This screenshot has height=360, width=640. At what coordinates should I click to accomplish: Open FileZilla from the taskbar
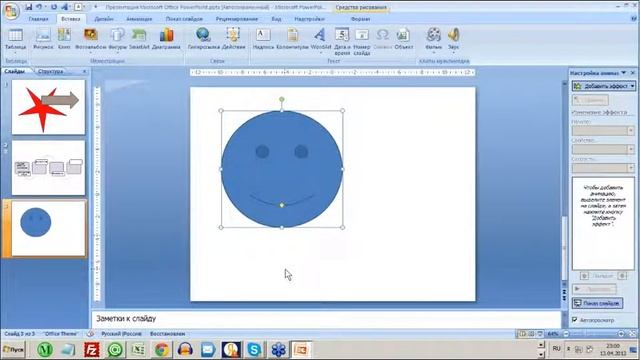point(91,350)
